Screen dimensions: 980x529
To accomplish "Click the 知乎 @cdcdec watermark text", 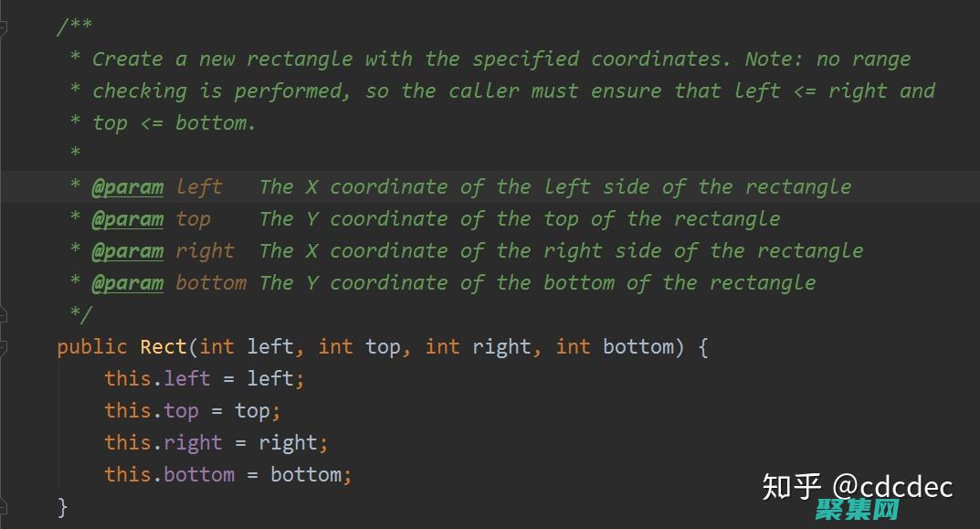I will click(857, 486).
